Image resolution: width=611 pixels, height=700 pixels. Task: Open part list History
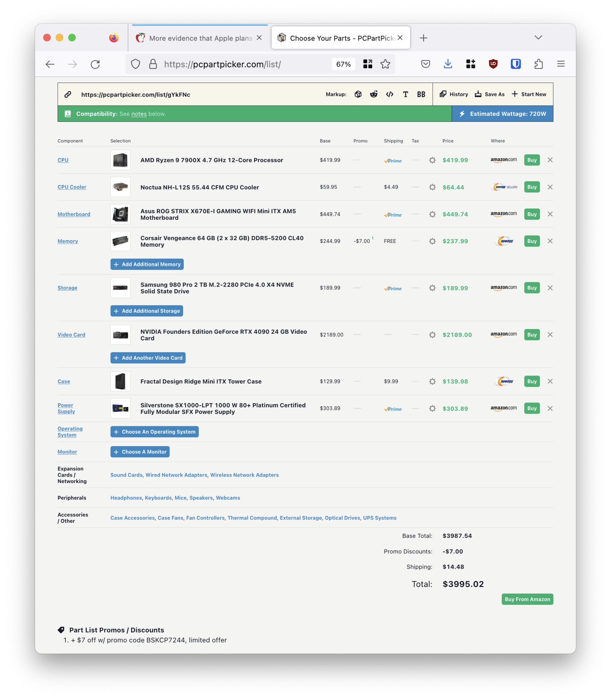click(x=454, y=94)
